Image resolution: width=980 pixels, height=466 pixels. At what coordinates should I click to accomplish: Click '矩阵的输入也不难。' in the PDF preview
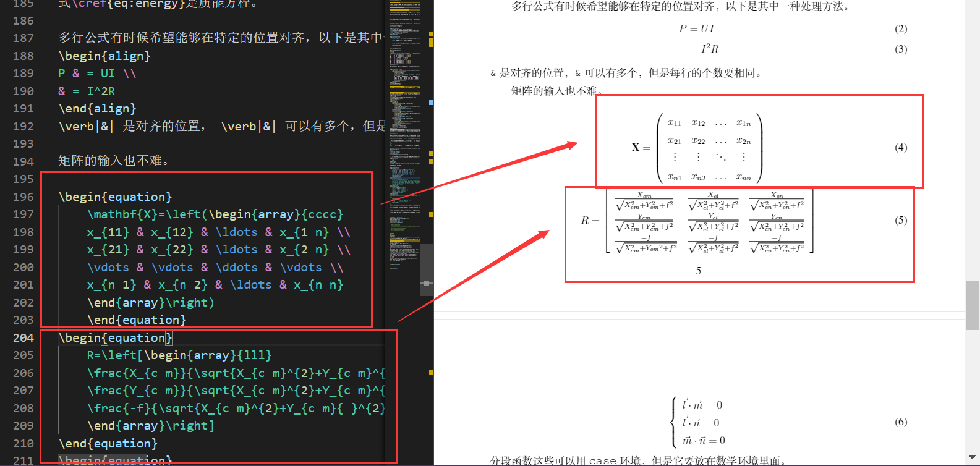point(558,91)
